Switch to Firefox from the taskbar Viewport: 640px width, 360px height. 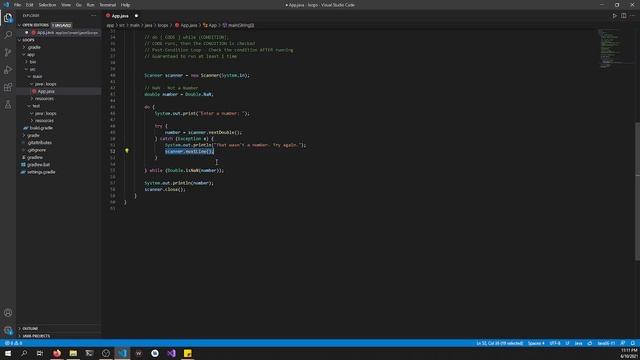click(x=57, y=353)
